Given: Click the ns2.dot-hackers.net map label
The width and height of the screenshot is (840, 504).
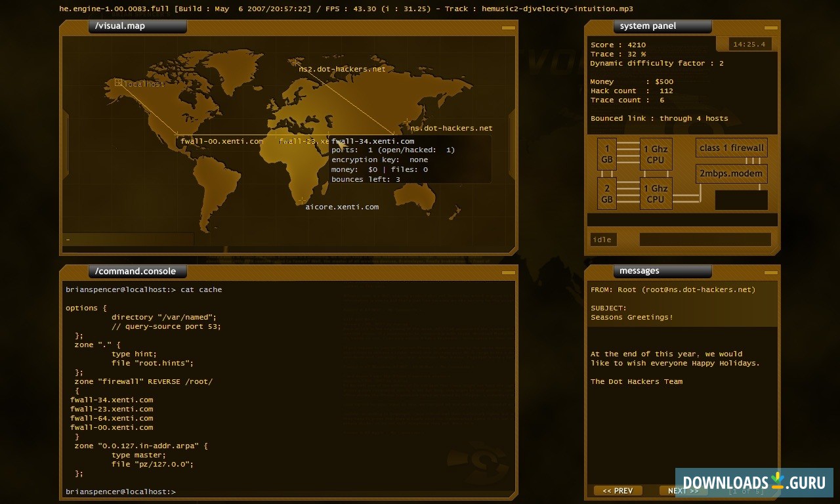Looking at the screenshot, I should tap(342, 69).
